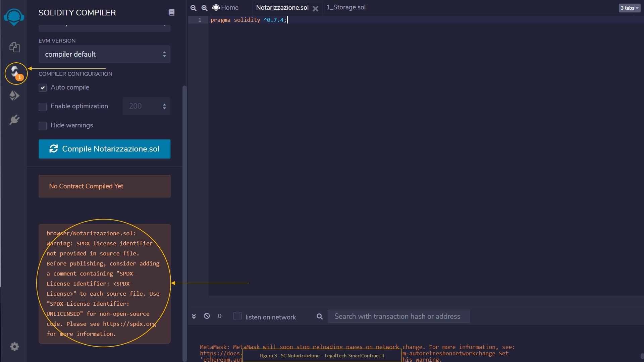644x362 pixels.
Task: Open Settings gear at sidebar bottom
Action: 14,346
